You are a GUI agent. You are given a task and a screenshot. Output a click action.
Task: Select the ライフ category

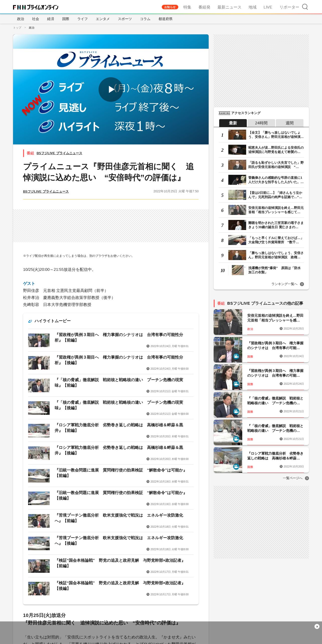[83, 19]
